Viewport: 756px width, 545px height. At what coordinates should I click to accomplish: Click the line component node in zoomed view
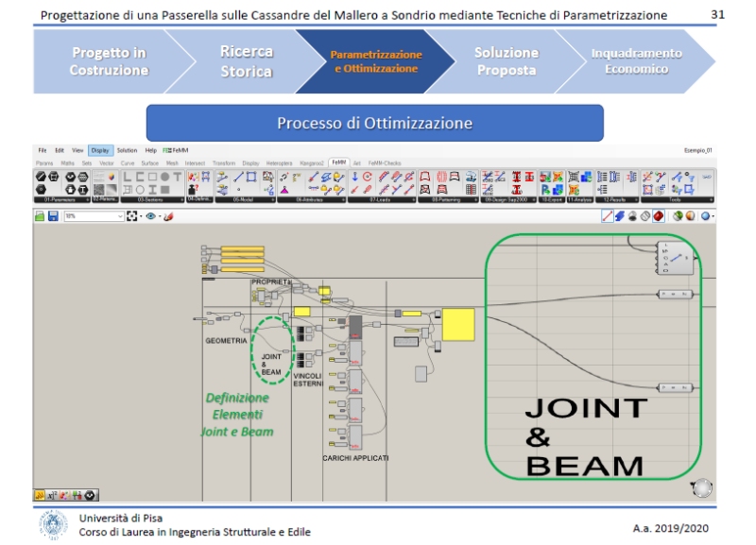675,258
